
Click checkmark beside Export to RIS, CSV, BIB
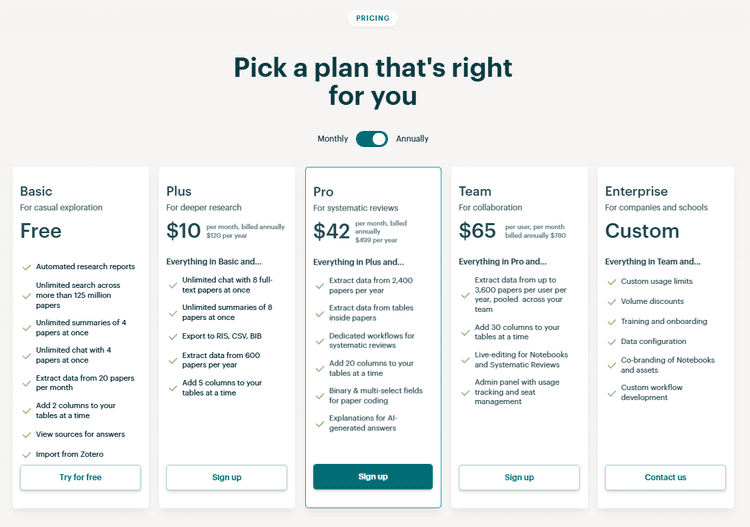coord(173,336)
